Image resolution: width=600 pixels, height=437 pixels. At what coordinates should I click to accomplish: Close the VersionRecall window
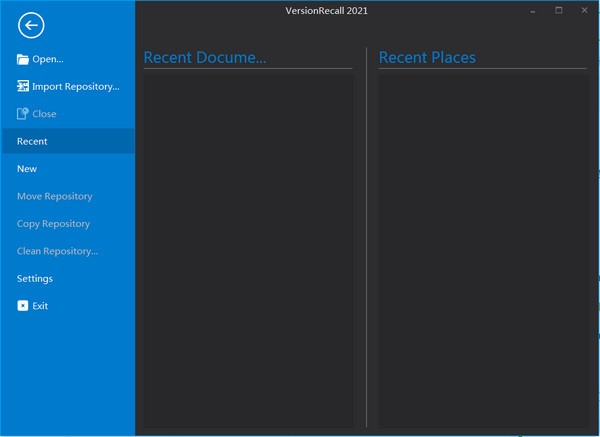584,10
